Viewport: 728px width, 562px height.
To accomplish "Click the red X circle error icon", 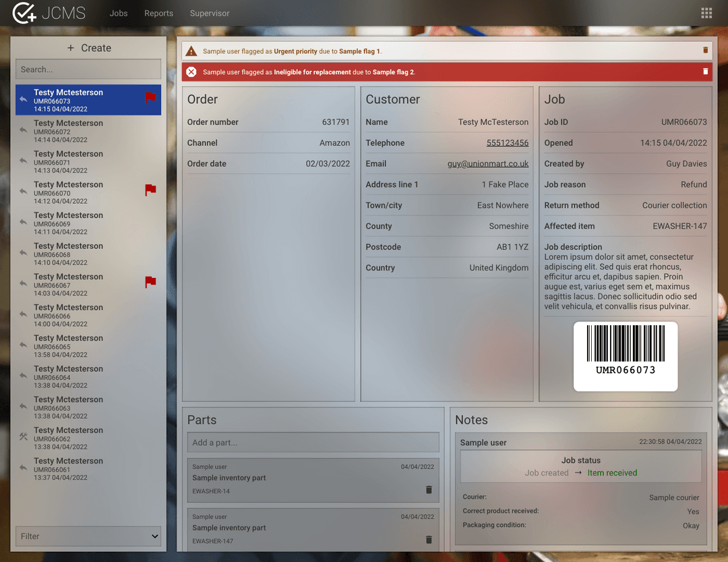I will [x=191, y=72].
